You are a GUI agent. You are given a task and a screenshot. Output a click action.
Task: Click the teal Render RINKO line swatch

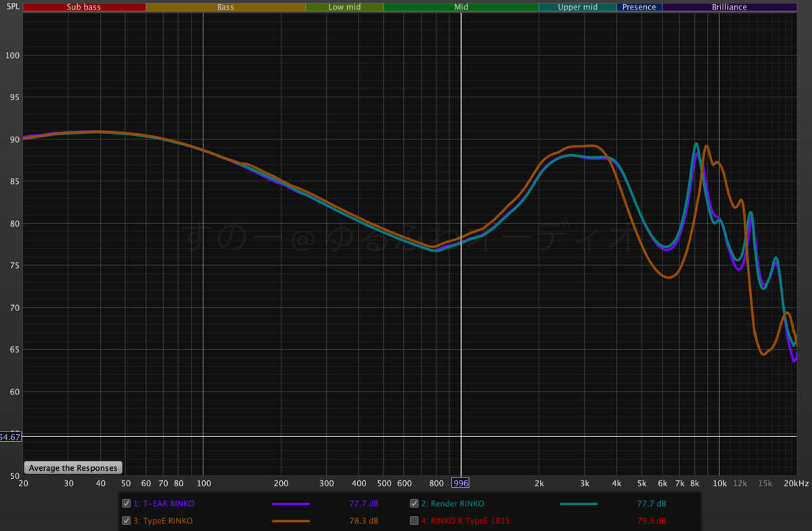point(579,504)
